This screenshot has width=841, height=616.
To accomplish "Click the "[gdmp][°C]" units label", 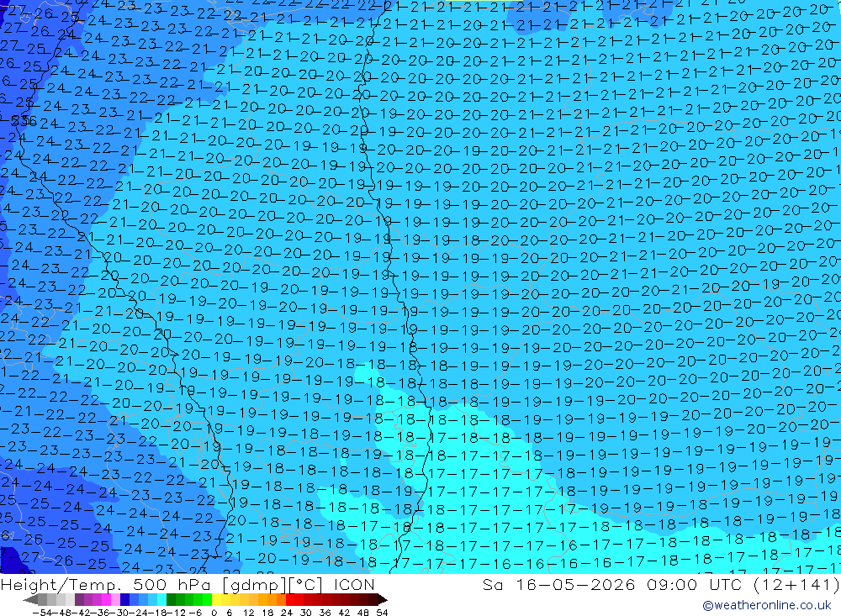I will point(273,584).
